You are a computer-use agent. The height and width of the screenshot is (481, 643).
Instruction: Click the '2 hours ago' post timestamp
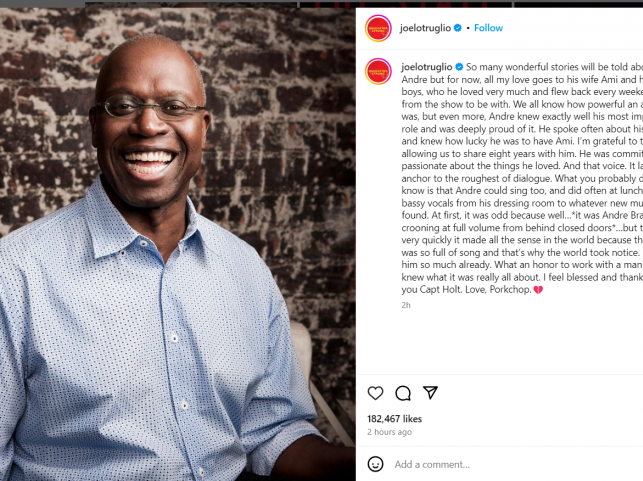(389, 432)
